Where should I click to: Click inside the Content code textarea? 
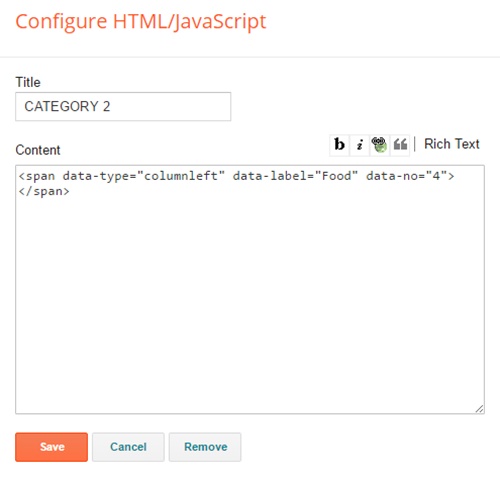[250, 289]
